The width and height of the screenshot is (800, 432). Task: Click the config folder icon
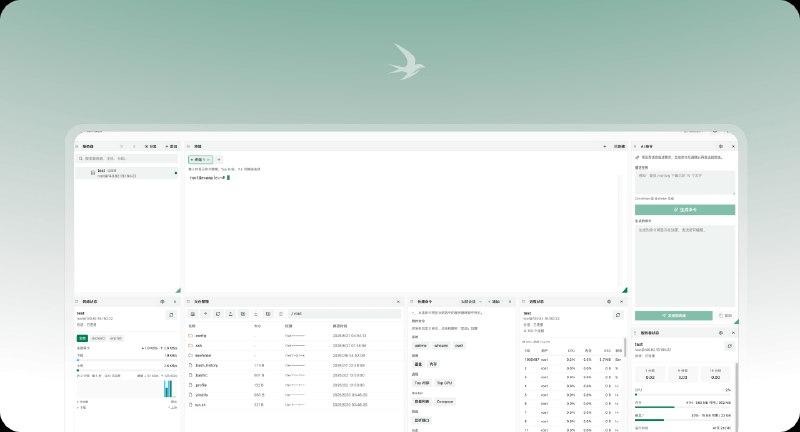190,336
